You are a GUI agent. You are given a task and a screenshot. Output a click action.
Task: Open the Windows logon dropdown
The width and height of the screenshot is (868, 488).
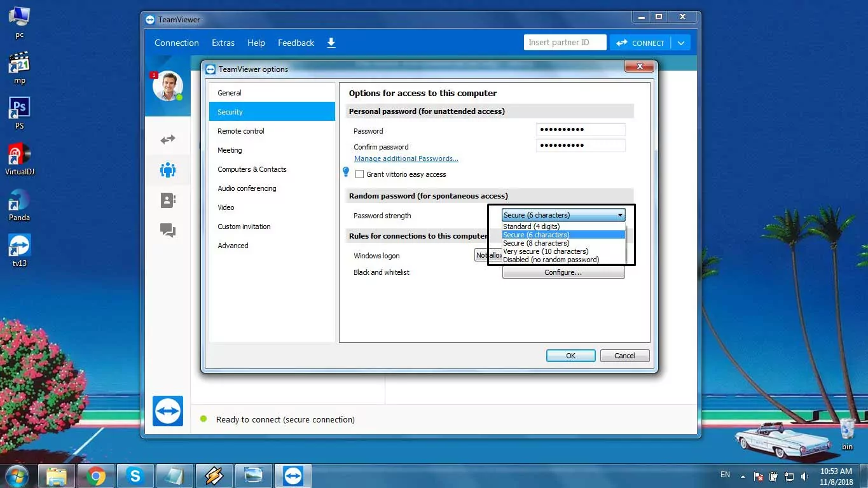coord(488,255)
